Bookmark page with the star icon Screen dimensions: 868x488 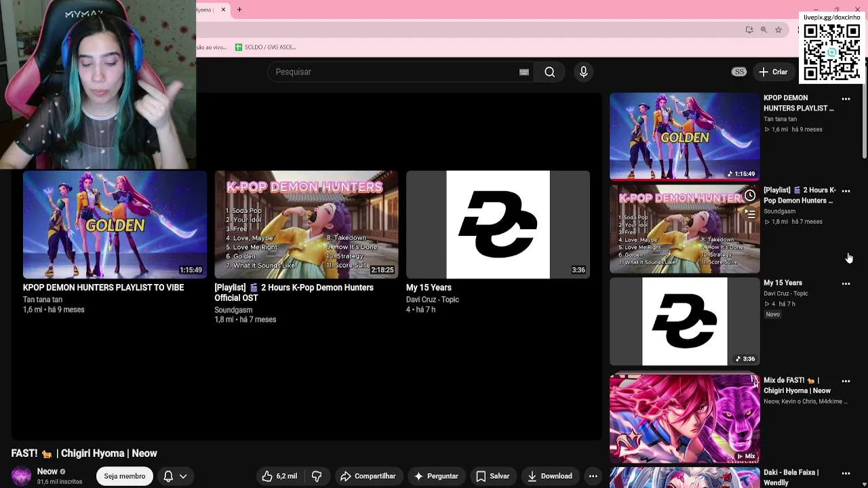coord(778,30)
